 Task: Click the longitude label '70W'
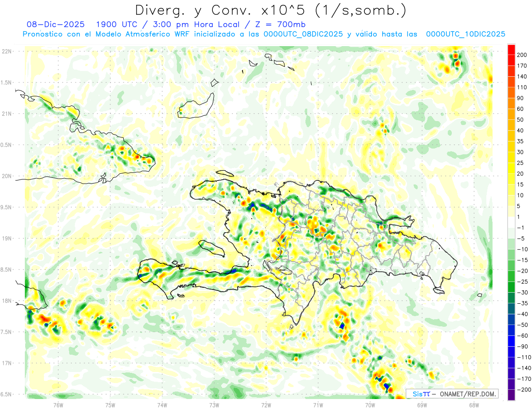(x=370, y=405)
